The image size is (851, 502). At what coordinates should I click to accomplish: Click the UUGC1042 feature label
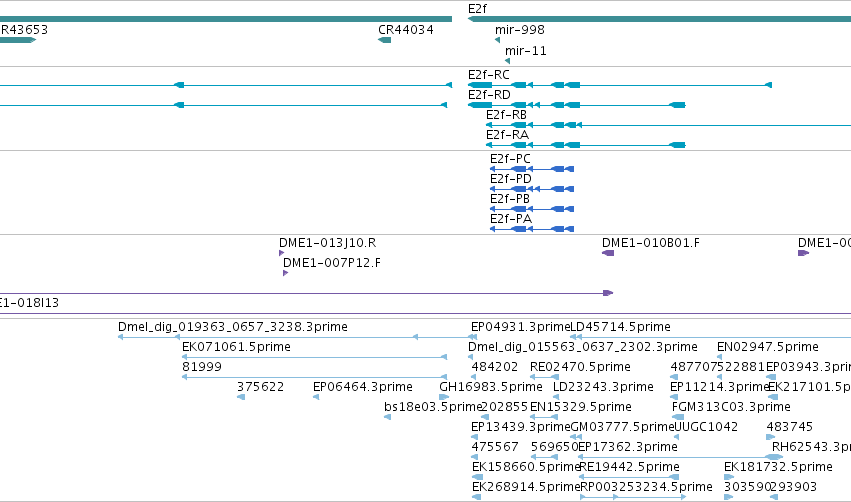click(706, 428)
